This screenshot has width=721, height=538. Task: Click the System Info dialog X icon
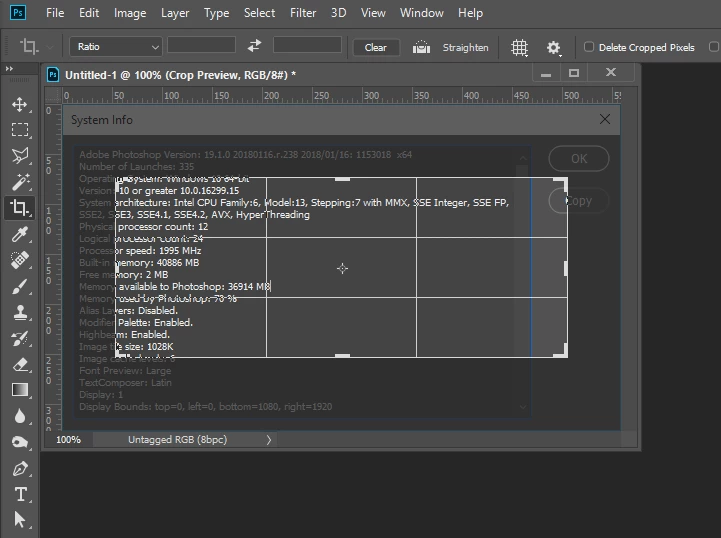click(x=605, y=120)
